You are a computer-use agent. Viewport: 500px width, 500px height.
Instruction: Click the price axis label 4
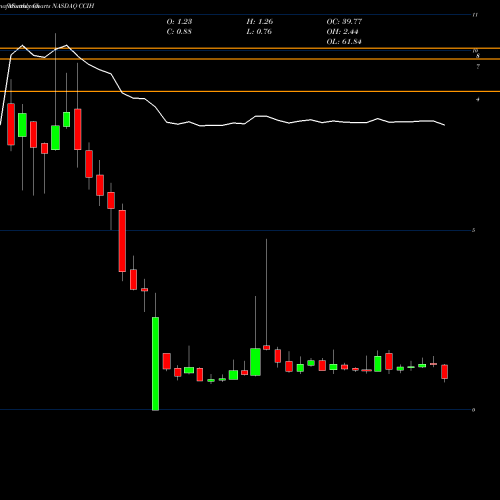click(x=478, y=99)
